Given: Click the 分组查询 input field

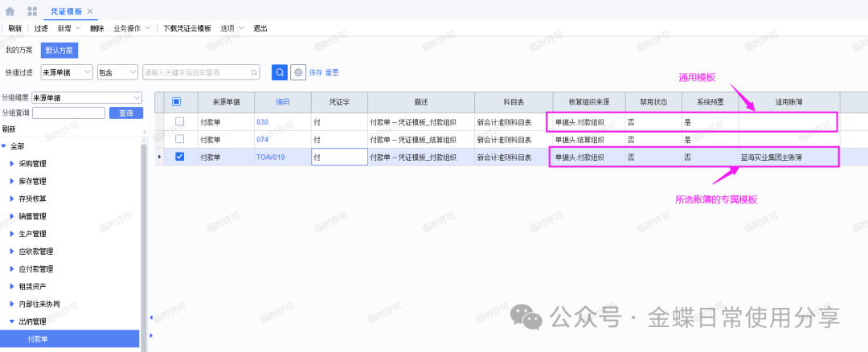Looking at the screenshot, I should click(68, 113).
